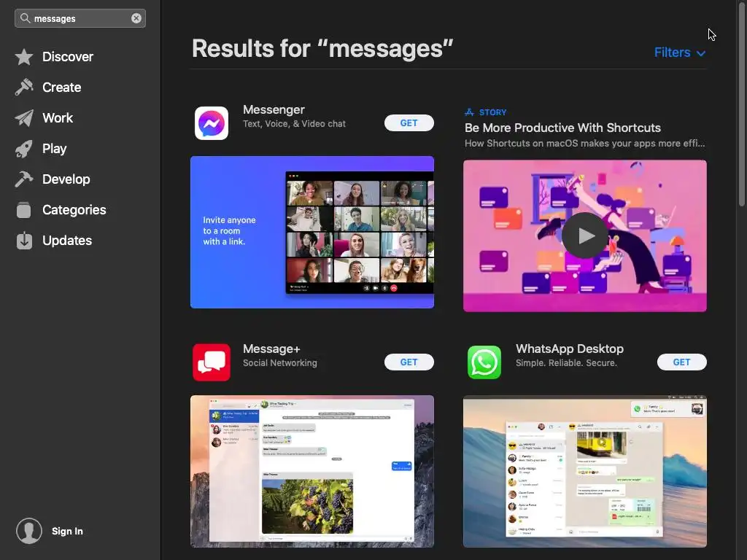Open WhatsApp Desktop title
The height and width of the screenshot is (560, 747).
(x=569, y=349)
